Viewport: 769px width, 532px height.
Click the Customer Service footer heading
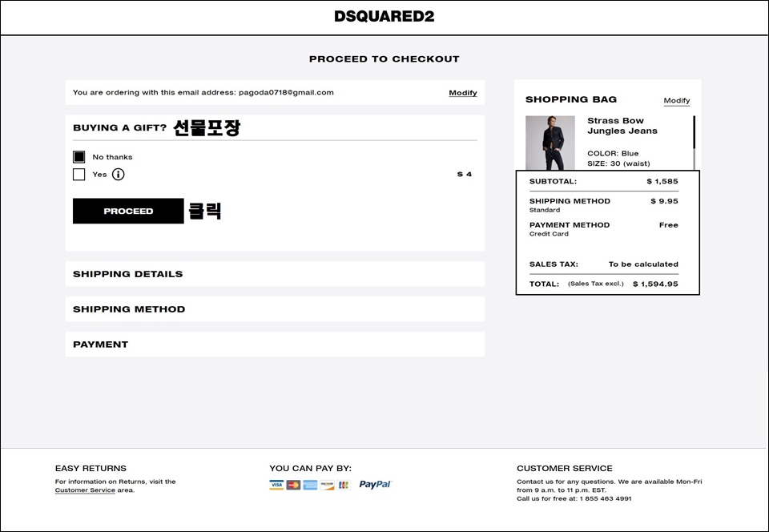coord(565,468)
